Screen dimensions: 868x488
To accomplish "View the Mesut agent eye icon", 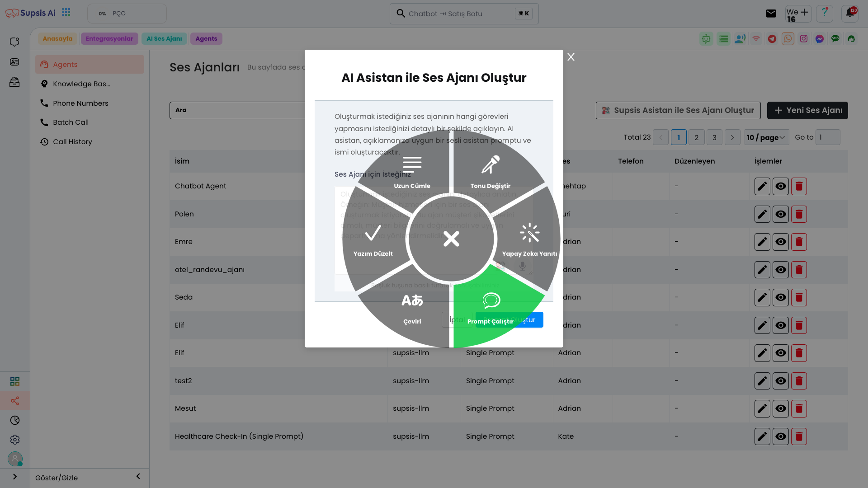I will pos(781,408).
